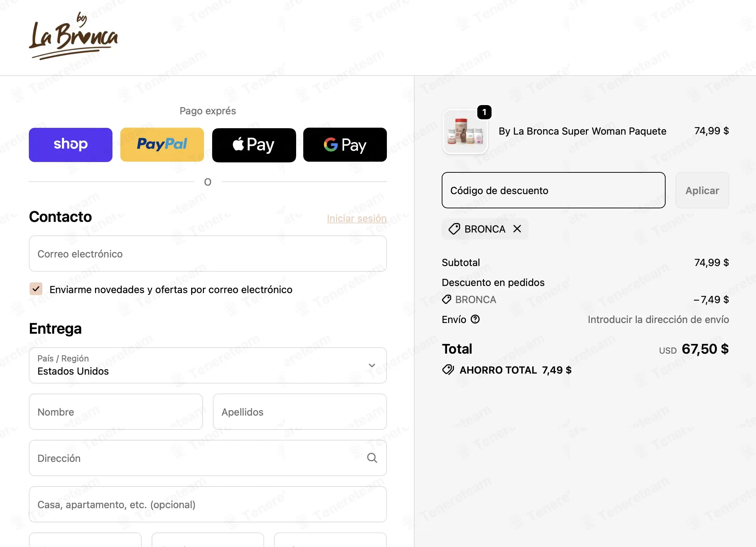Click into the Nombre field
The width and height of the screenshot is (756, 547).
tap(116, 412)
